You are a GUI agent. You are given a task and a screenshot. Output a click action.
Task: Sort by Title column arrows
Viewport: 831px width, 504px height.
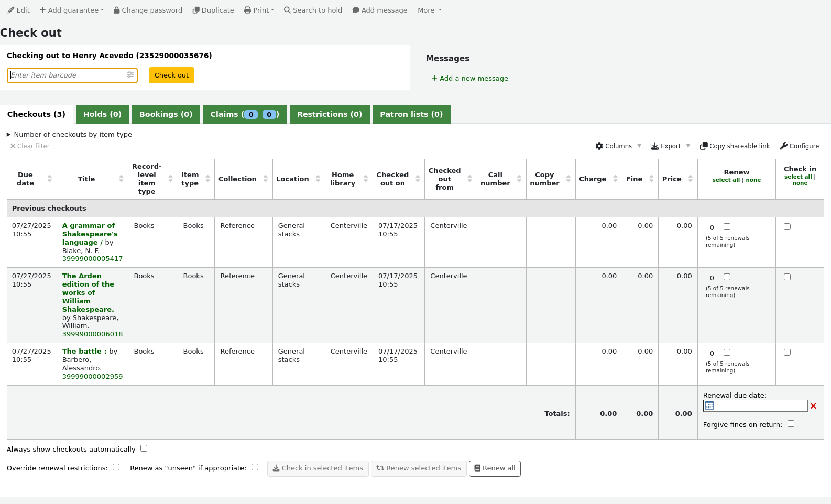[x=121, y=179]
